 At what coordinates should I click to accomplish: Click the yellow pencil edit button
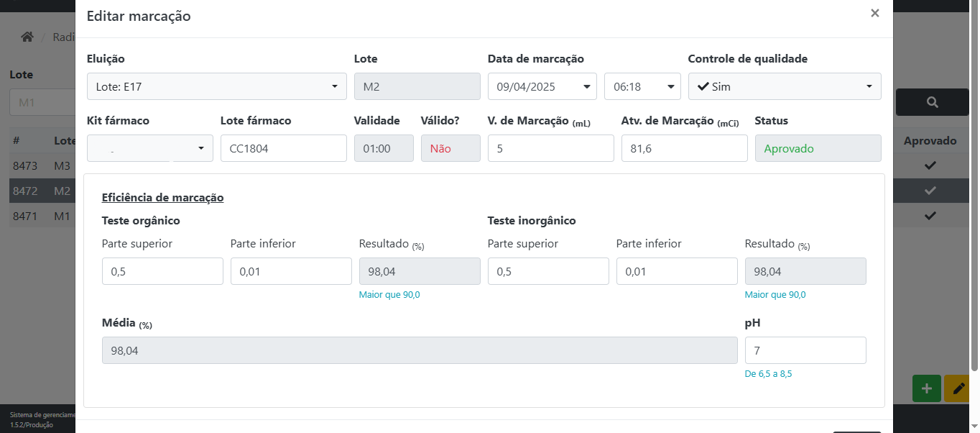958,388
